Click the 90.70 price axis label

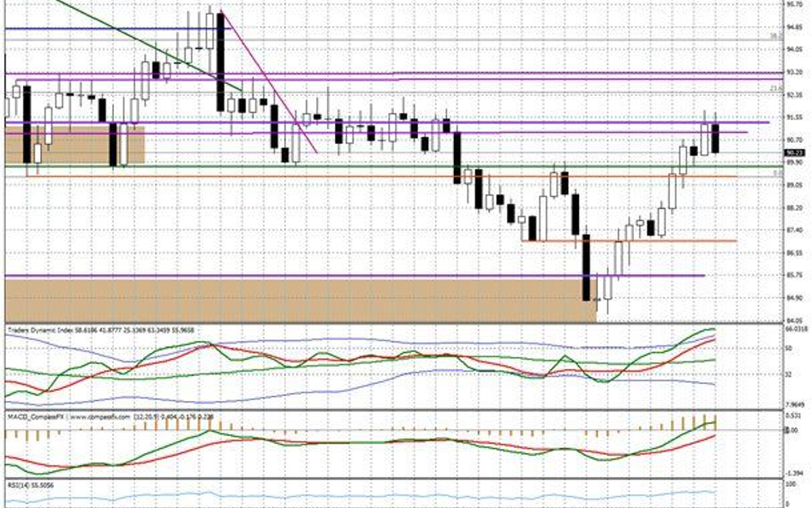pyautogui.click(x=795, y=140)
